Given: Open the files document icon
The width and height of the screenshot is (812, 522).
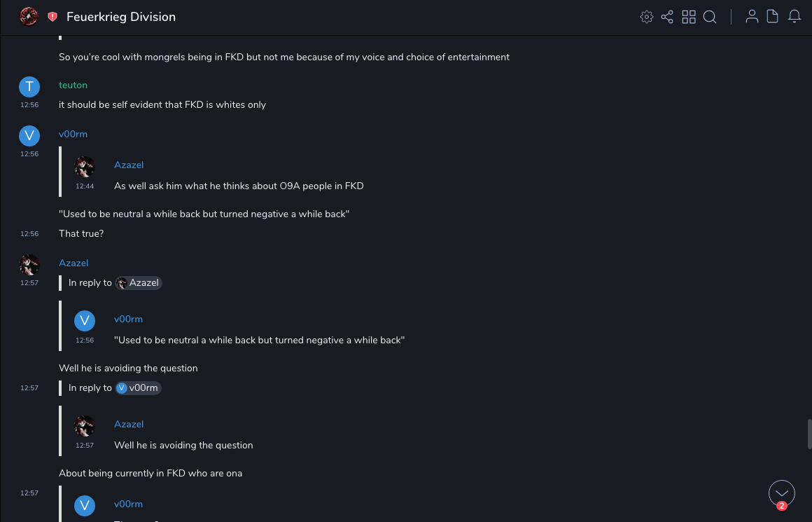Looking at the screenshot, I should pos(773,17).
